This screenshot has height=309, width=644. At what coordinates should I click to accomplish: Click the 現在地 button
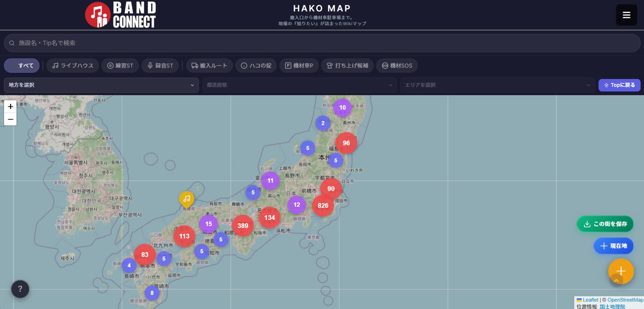click(x=614, y=246)
